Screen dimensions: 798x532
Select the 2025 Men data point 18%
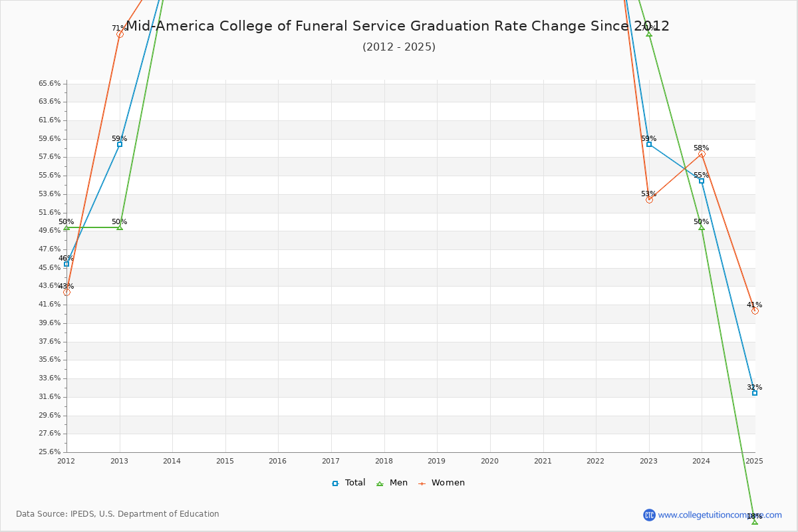click(x=755, y=522)
